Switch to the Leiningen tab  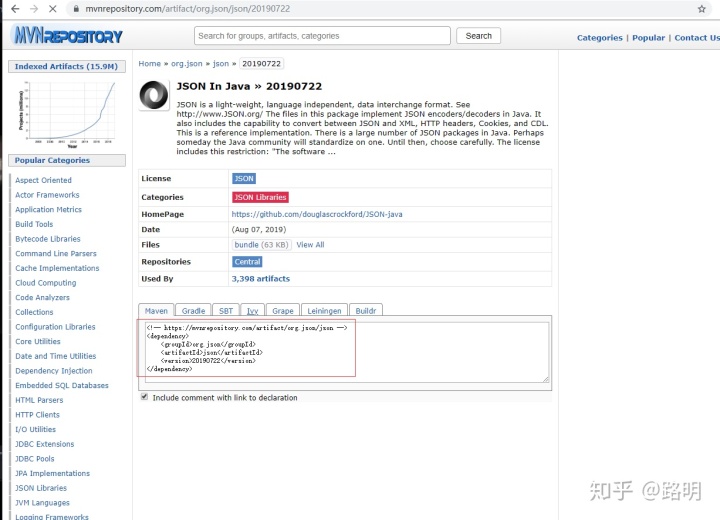[324, 311]
